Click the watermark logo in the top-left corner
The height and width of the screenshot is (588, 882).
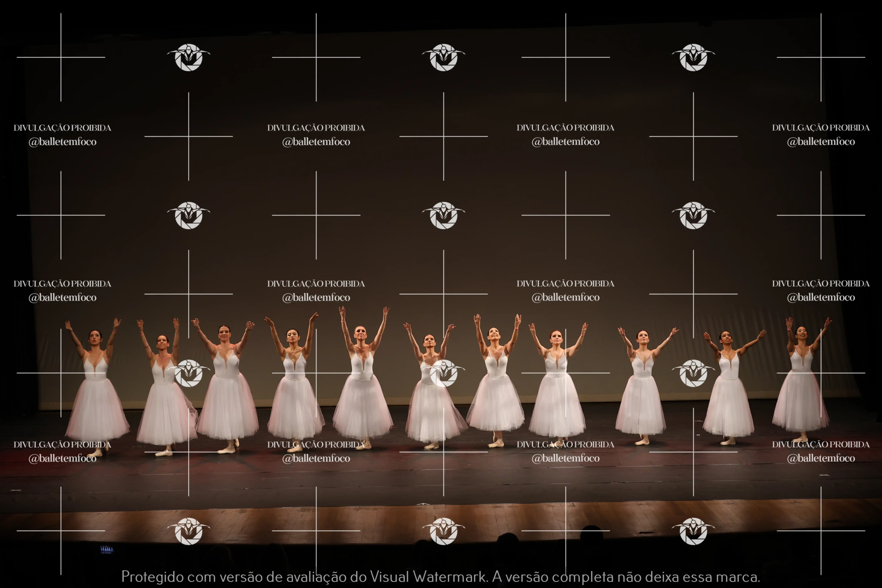[189, 57]
